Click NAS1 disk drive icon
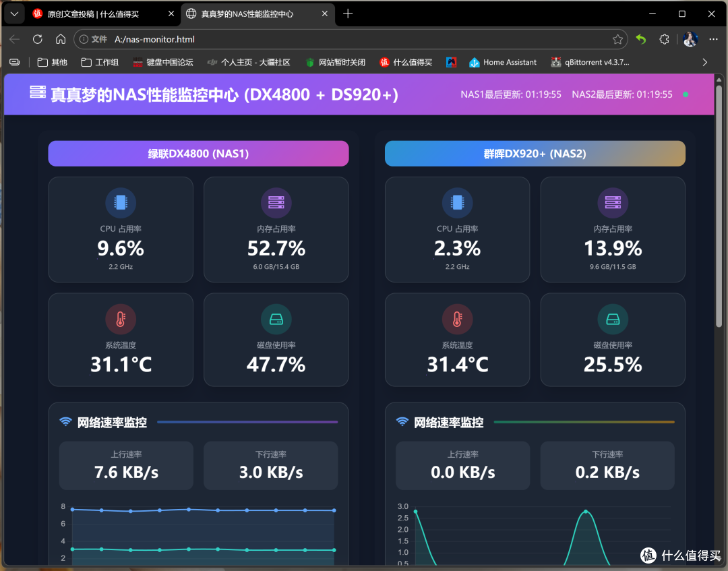 (x=276, y=319)
